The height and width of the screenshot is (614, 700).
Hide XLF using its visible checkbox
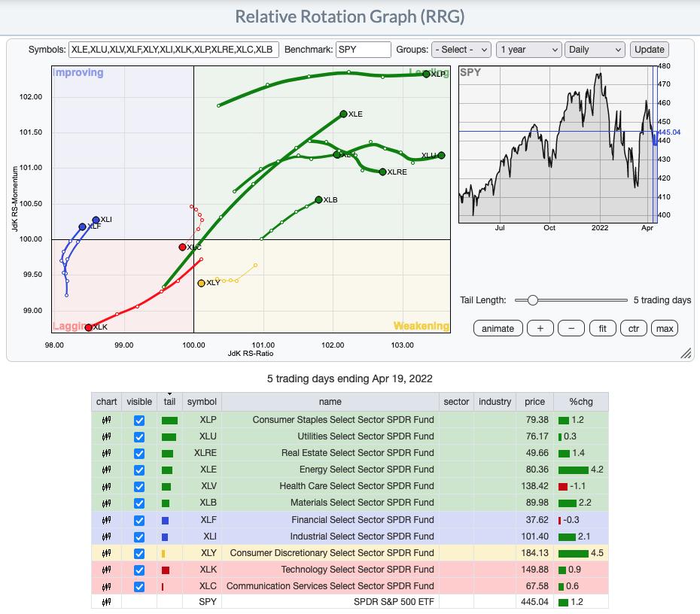click(x=139, y=520)
